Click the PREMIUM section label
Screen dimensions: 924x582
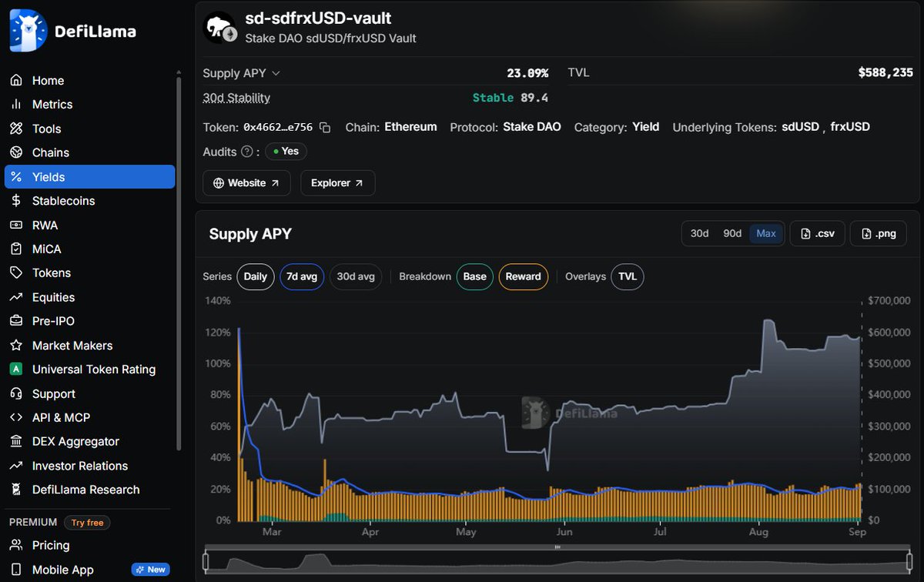(33, 523)
